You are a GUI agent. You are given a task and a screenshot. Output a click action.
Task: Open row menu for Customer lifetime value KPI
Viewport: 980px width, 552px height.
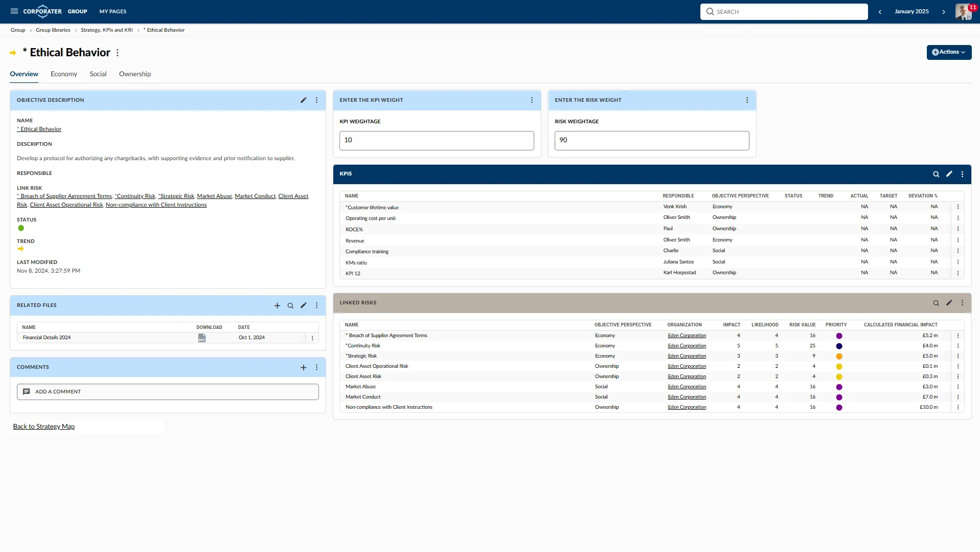[958, 207]
